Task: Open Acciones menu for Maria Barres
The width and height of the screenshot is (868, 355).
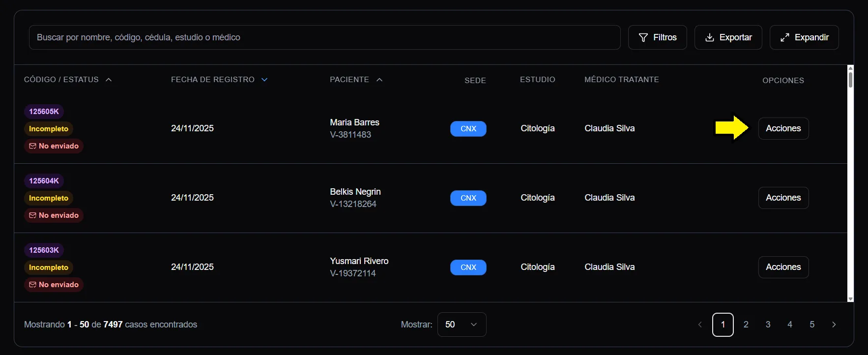Action: 783,128
